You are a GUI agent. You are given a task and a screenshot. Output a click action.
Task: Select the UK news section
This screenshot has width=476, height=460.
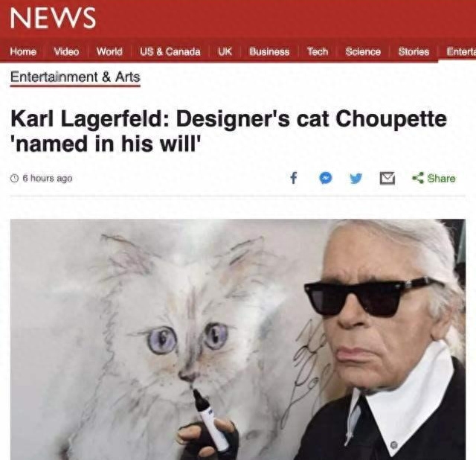pos(225,51)
